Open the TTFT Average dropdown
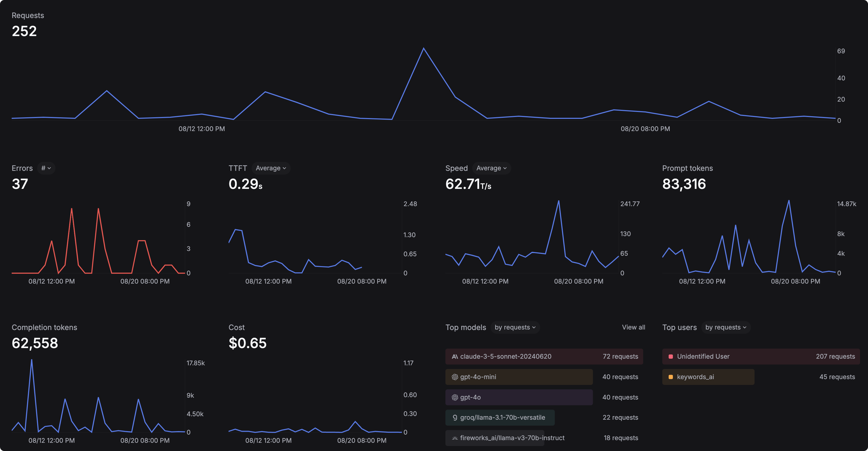The image size is (868, 451). coord(270,168)
